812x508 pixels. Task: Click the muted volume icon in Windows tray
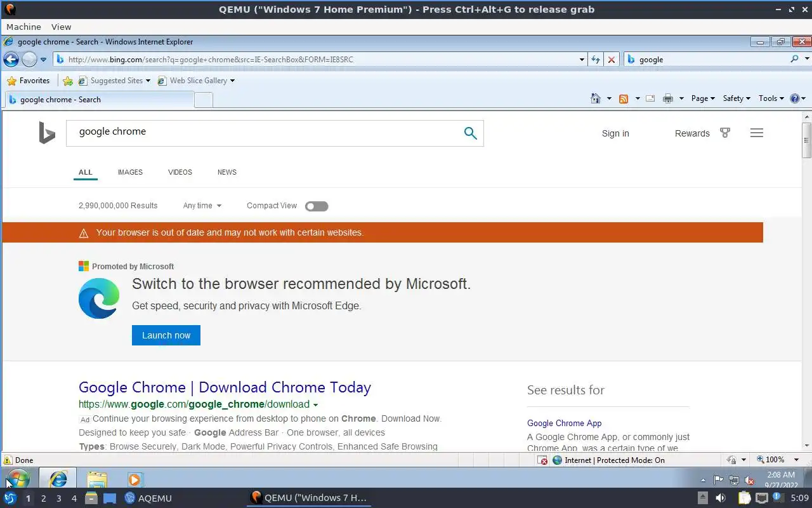749,480
